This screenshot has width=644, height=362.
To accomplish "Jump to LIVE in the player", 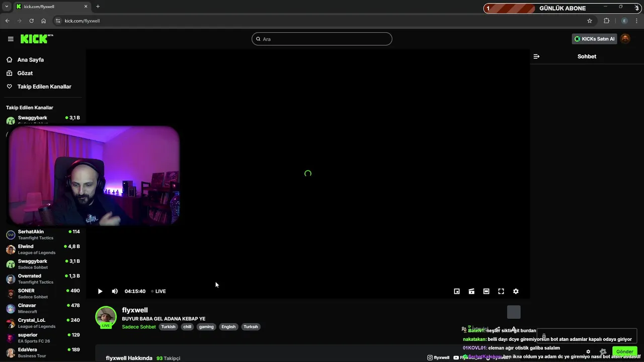I will 158,291.
